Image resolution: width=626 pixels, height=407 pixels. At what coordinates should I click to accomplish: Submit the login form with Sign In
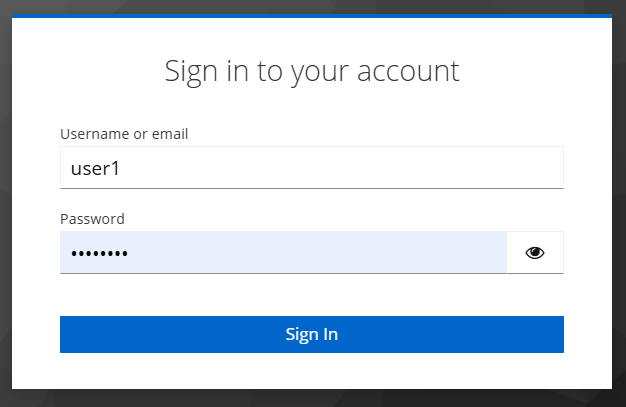pyautogui.click(x=311, y=334)
